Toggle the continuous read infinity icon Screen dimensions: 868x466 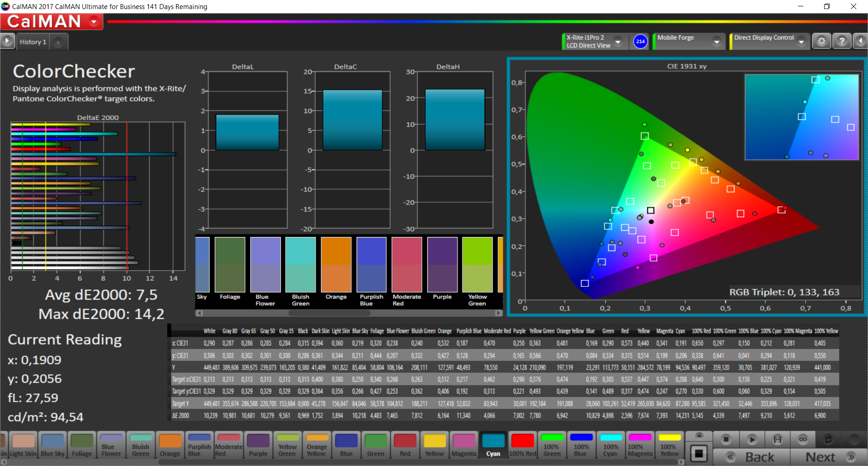tap(803, 439)
